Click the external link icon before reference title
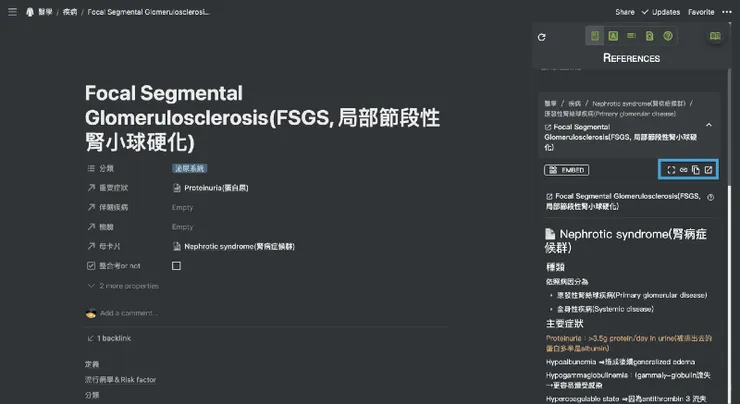 coord(549,196)
